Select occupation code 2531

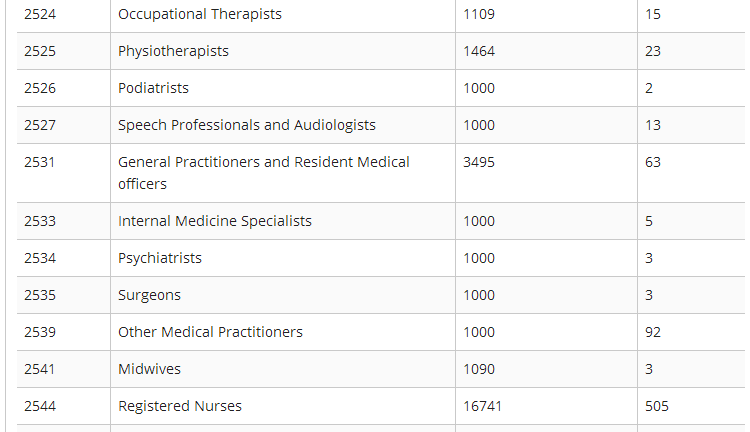pos(41,162)
